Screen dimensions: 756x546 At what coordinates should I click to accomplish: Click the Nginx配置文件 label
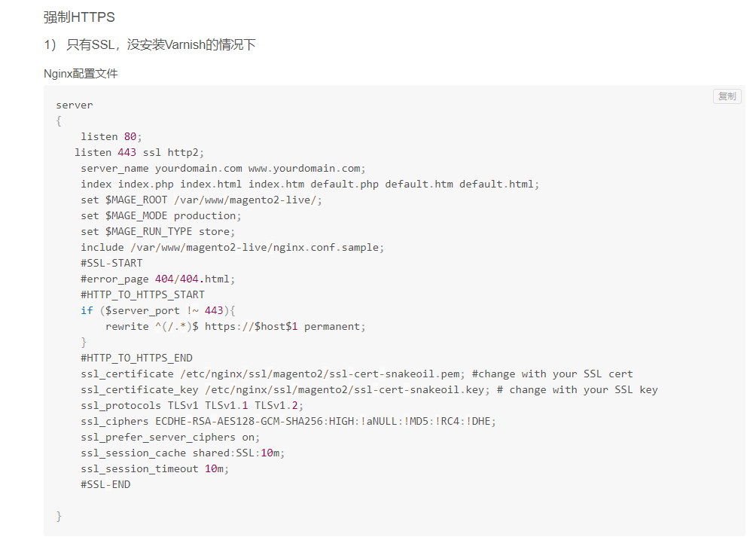tap(81, 74)
